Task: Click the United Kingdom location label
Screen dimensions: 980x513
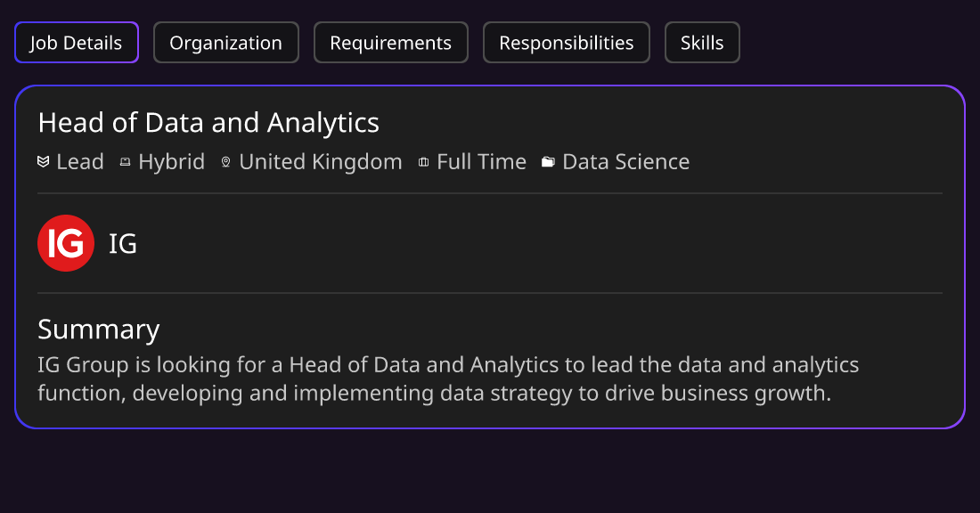Action: point(321,162)
